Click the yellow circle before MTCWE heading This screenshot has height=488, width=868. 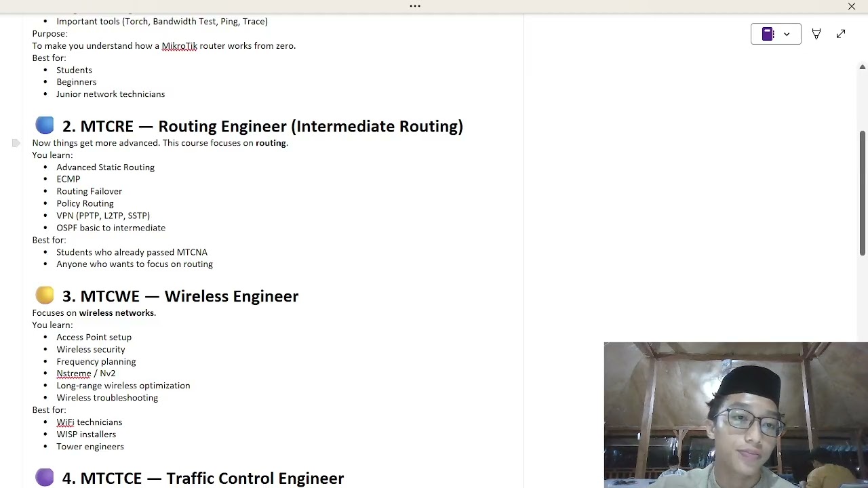tap(45, 296)
